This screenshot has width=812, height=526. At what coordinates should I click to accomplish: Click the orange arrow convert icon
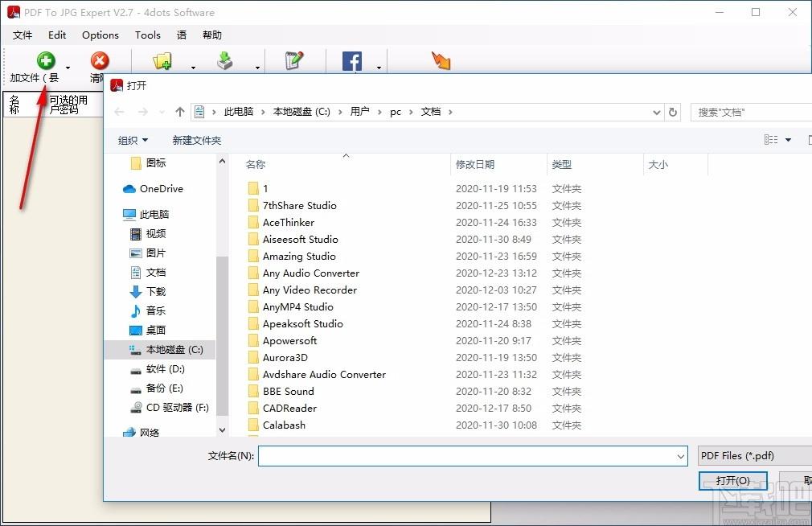(x=441, y=60)
